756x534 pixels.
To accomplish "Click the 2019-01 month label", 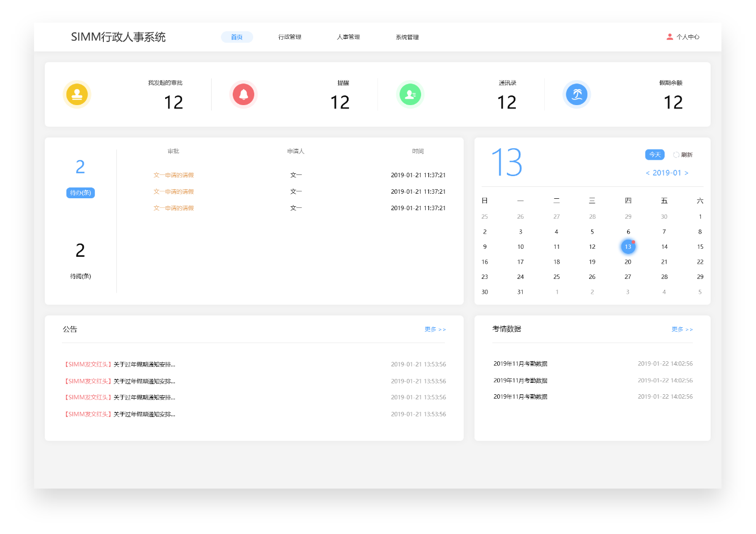I will point(667,173).
